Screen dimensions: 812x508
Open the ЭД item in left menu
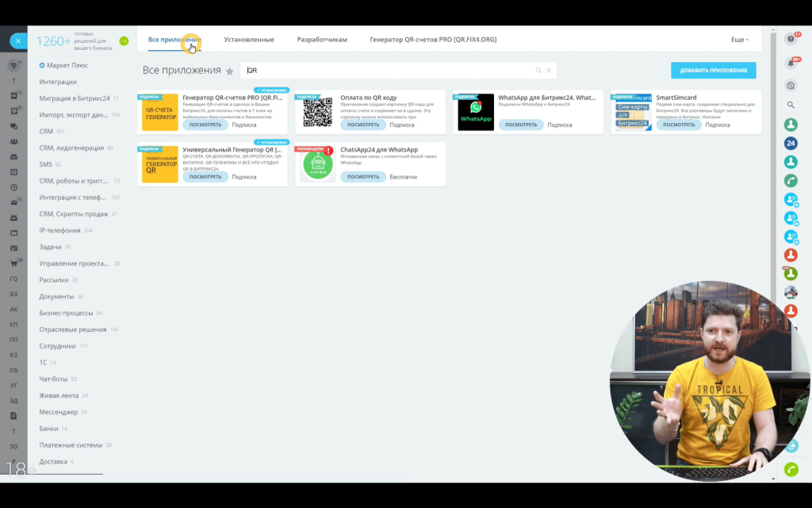coord(14,401)
